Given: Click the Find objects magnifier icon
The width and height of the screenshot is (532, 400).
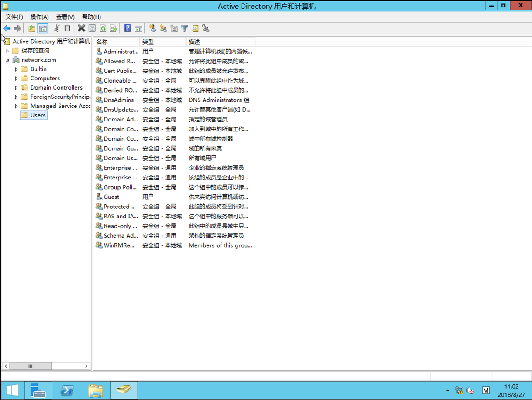Looking at the screenshot, I should 195,28.
